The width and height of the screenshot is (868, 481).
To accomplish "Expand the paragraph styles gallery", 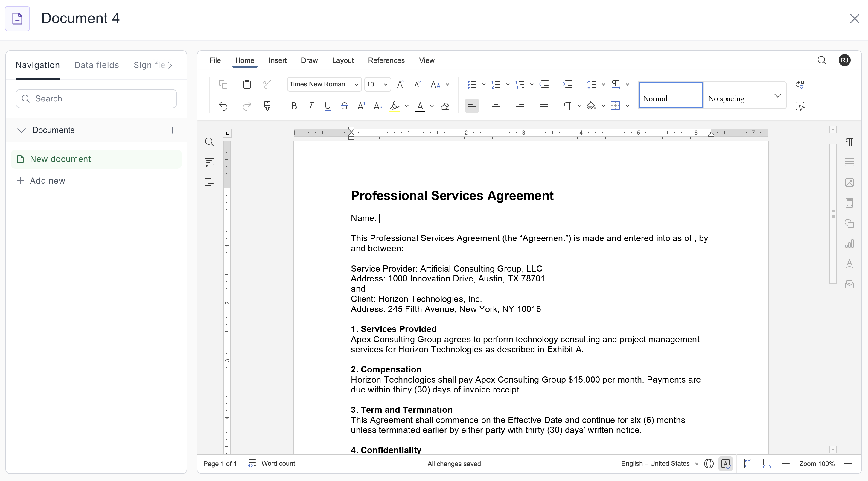I will pyautogui.click(x=777, y=95).
